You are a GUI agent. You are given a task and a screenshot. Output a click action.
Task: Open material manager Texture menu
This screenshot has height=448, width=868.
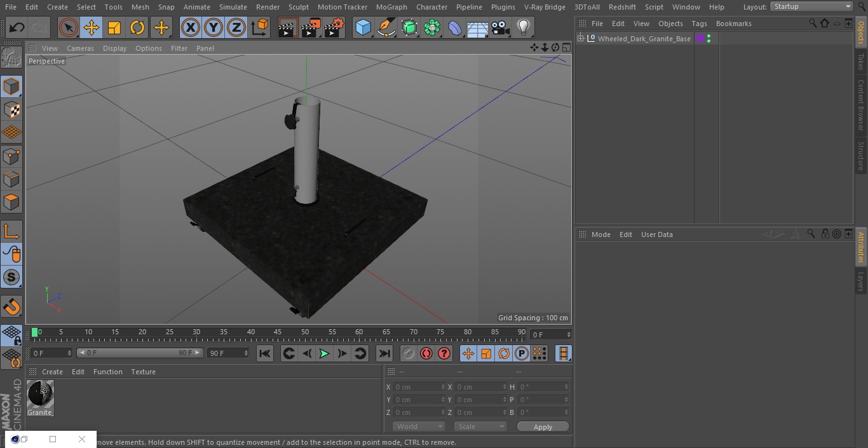tap(143, 372)
